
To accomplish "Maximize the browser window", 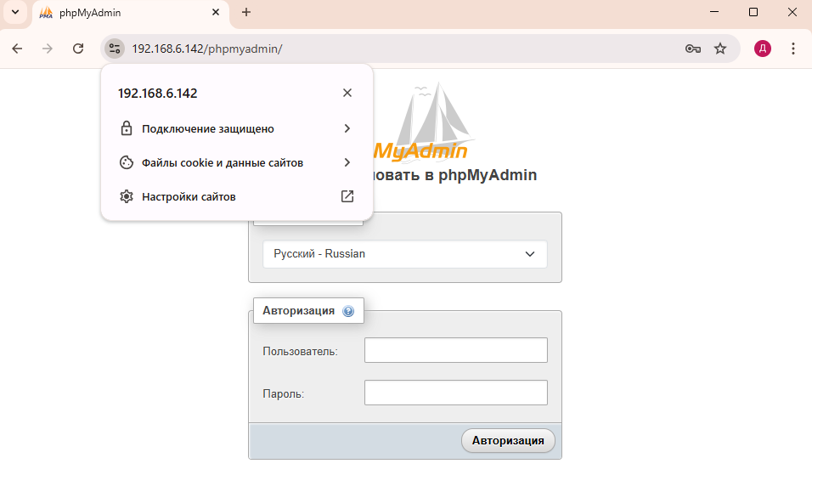I will pyautogui.click(x=753, y=12).
